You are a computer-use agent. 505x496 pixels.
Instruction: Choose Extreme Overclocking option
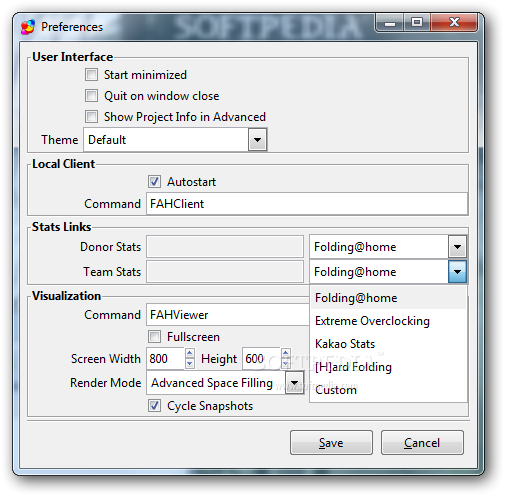pos(388,321)
